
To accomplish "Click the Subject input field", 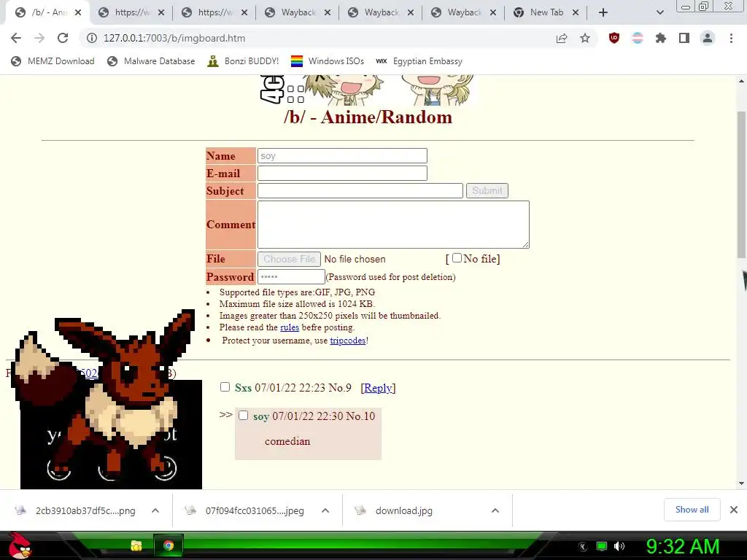I will pos(360,190).
